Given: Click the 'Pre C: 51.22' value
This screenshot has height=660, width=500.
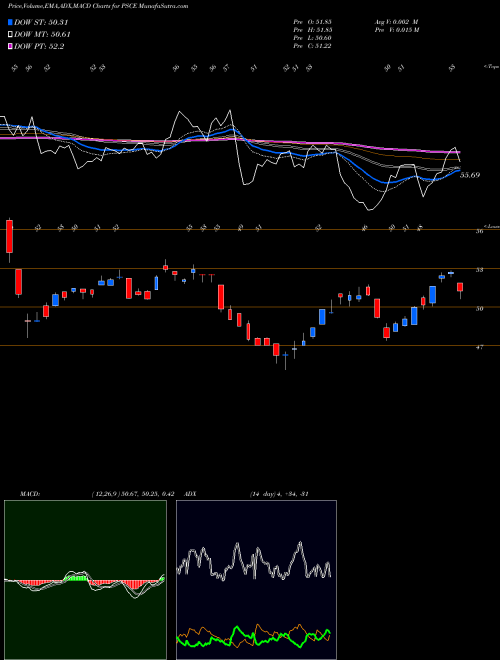Looking at the screenshot, I should (x=313, y=45).
